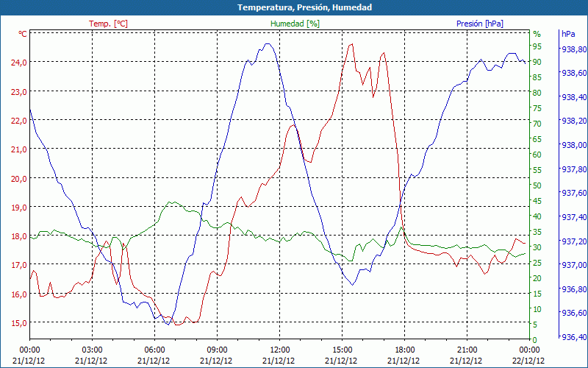Click the '936,60' pressure axis value
Image resolution: width=588 pixels, height=368 pixels.
click(573, 313)
